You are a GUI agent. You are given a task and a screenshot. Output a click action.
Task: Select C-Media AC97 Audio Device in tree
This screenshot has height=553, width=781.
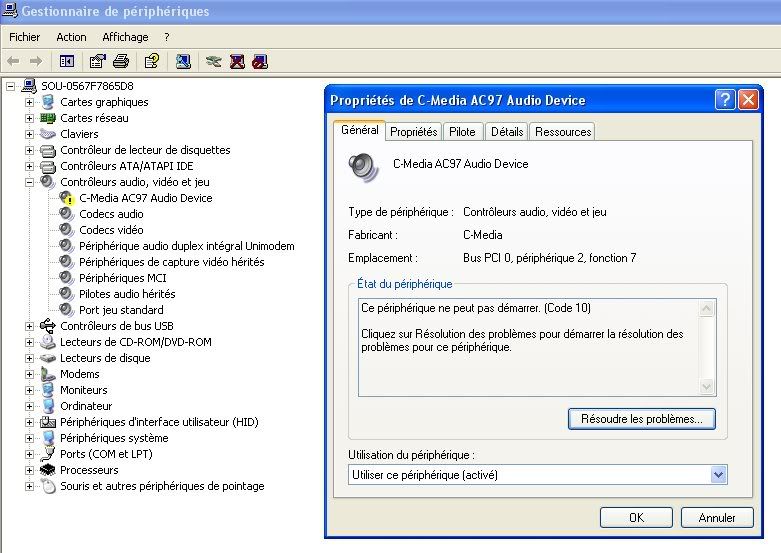click(x=146, y=198)
